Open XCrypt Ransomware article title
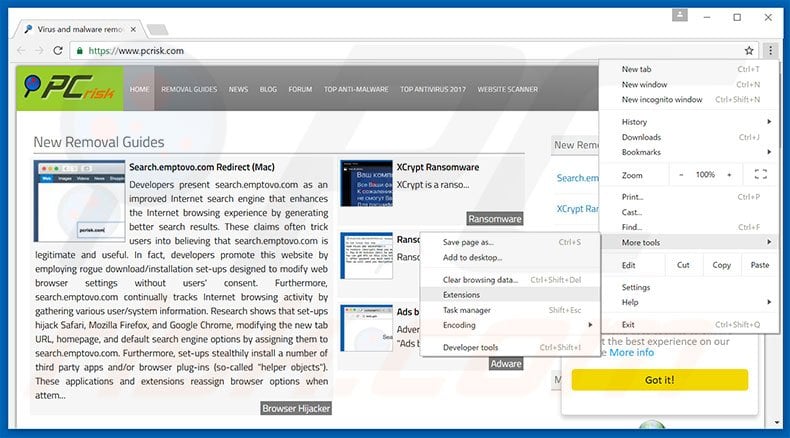 click(438, 167)
